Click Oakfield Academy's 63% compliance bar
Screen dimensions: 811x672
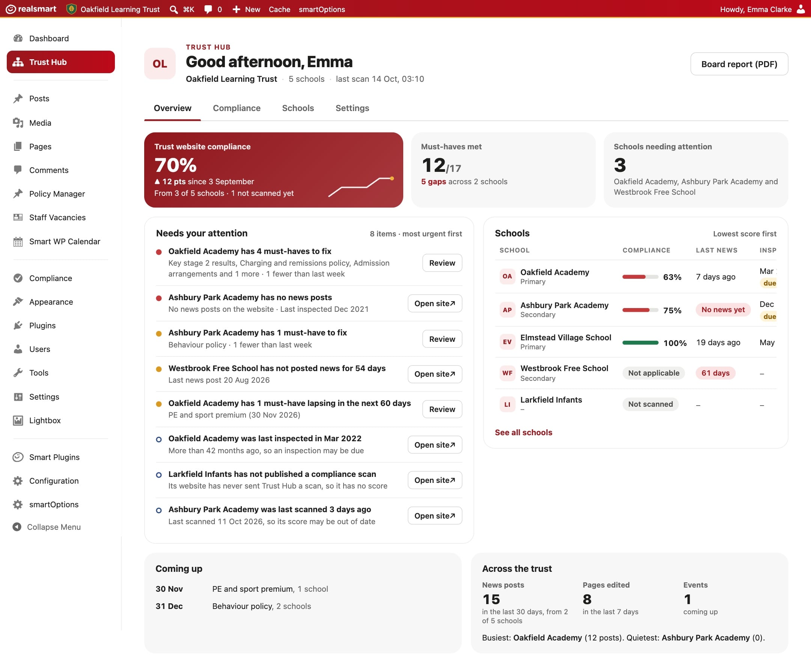(640, 277)
